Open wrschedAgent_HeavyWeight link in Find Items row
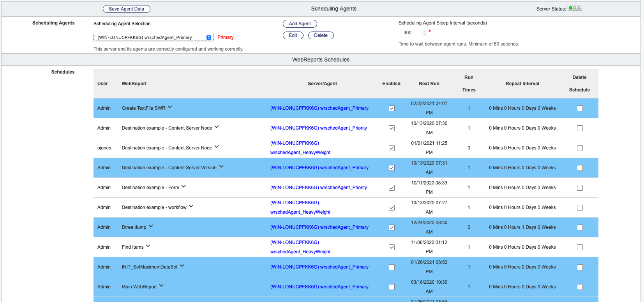 click(x=300, y=247)
